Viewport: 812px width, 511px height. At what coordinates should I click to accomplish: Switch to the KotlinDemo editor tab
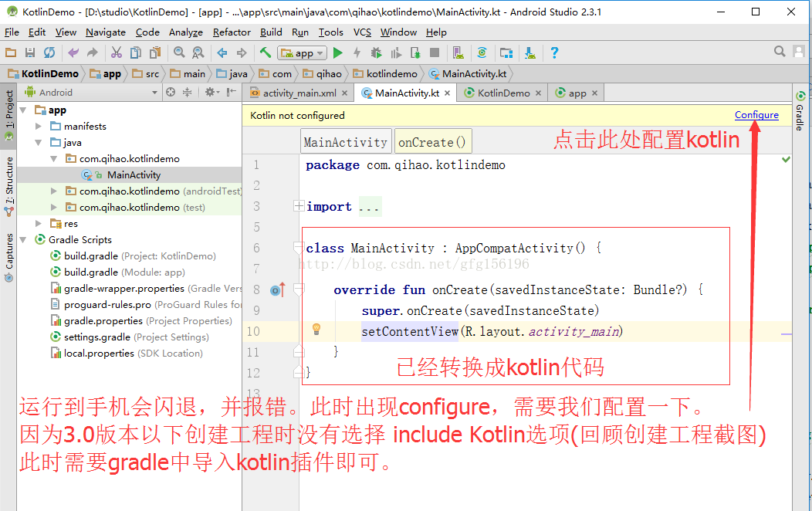pyautogui.click(x=503, y=93)
